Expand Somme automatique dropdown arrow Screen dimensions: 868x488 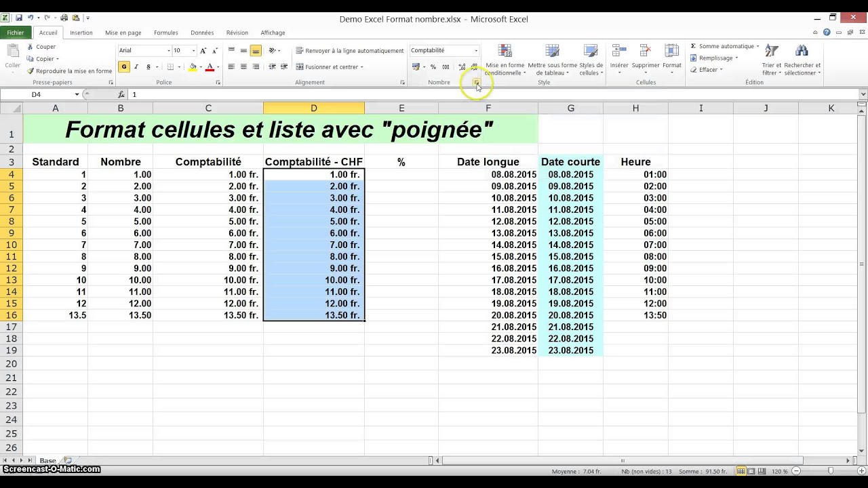click(x=757, y=46)
